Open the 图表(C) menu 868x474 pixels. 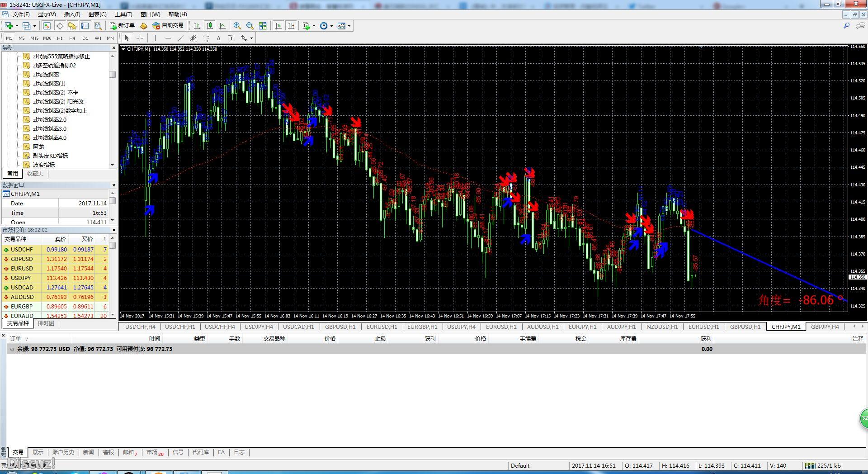[97, 14]
